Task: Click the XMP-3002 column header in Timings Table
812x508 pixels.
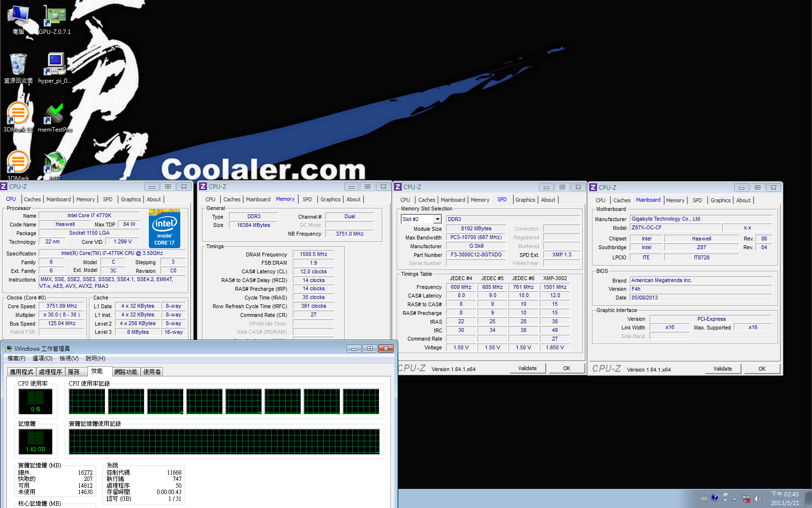Action: (555, 278)
